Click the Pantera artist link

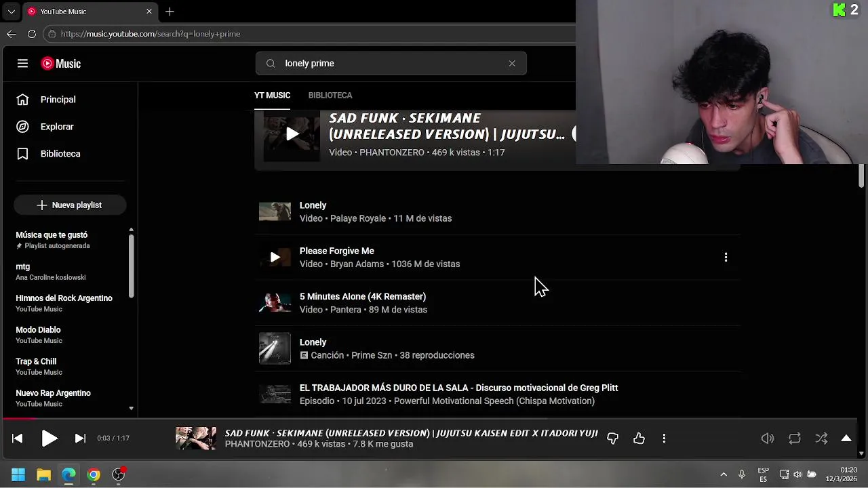[345, 310]
